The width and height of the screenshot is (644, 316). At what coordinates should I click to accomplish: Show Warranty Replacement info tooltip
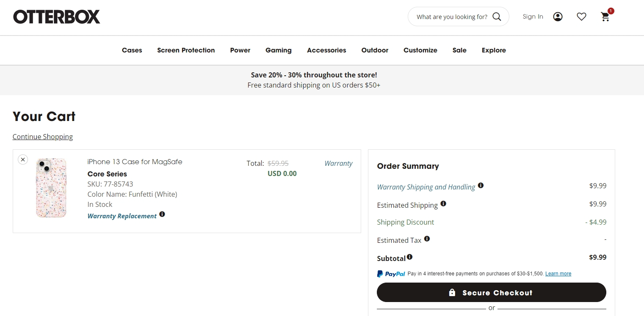coord(162,214)
